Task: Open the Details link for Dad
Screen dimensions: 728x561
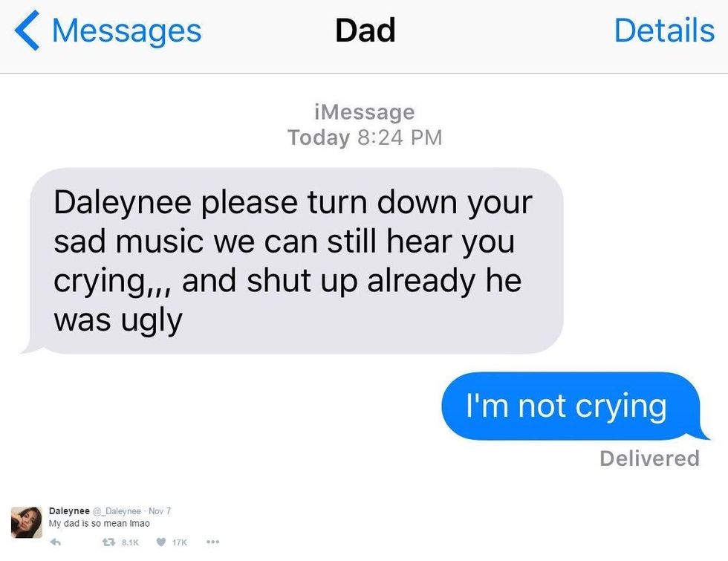Action: point(664,30)
